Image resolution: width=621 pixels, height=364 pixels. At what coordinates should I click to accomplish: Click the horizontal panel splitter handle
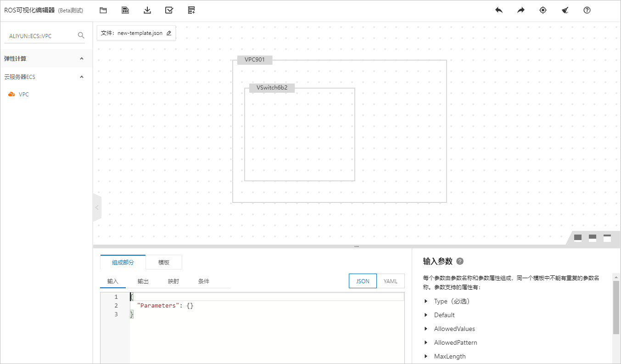(357, 246)
